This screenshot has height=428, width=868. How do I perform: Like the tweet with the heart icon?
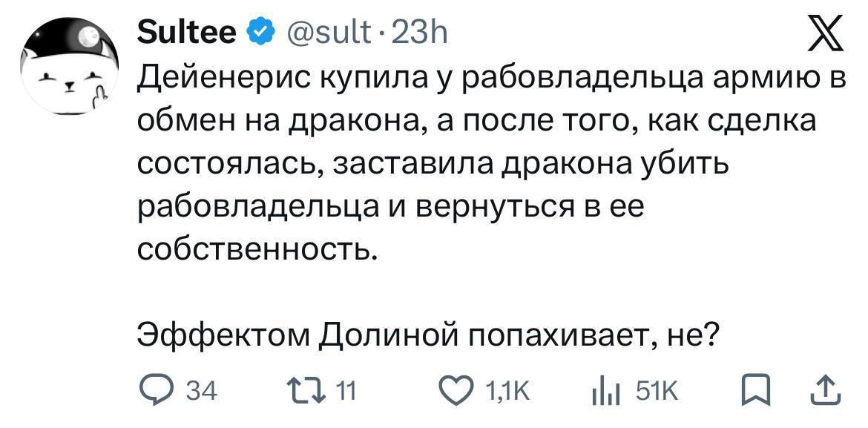[456, 390]
